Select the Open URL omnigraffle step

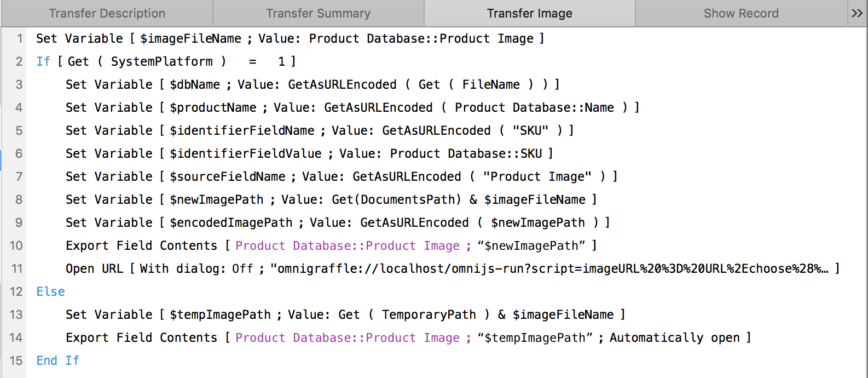point(452,269)
